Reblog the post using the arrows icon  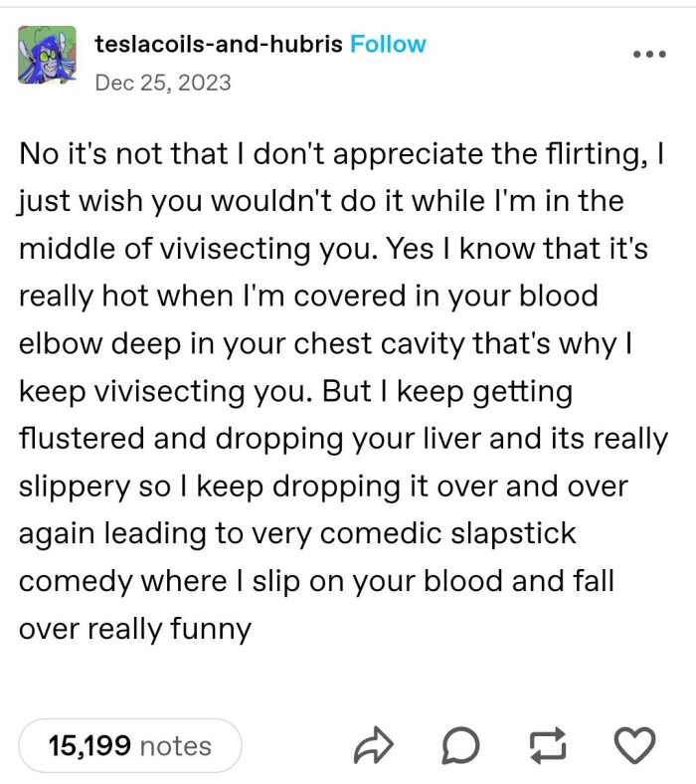(x=548, y=746)
